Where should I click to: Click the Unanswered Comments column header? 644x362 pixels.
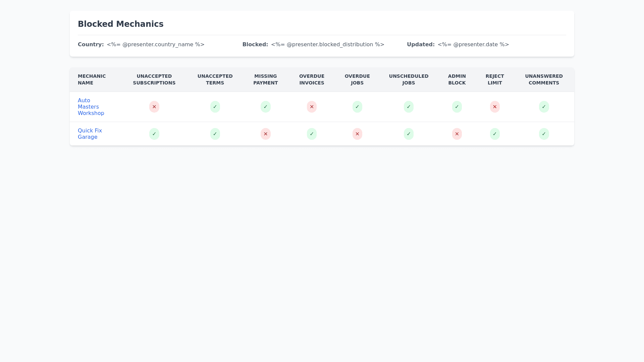click(x=544, y=79)
